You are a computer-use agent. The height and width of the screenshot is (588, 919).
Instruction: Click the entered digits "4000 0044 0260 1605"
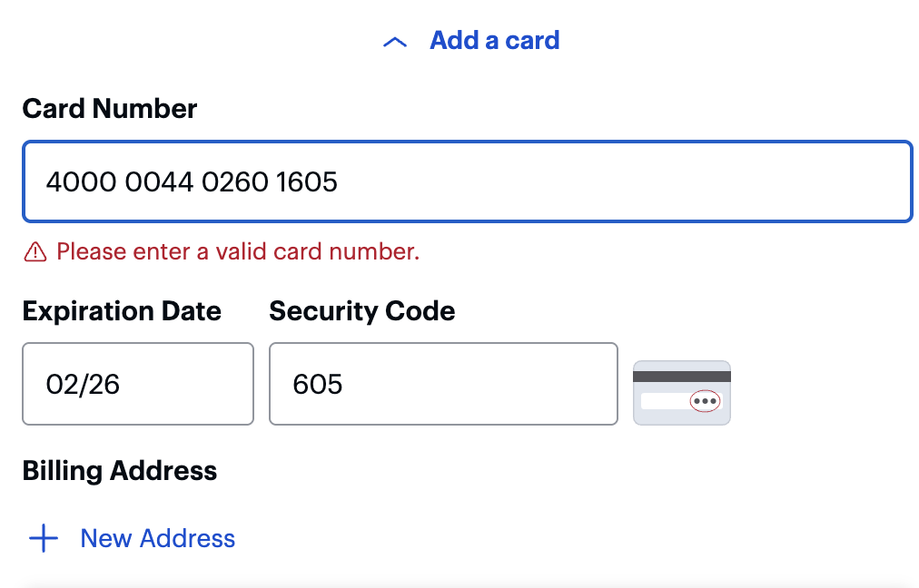(192, 182)
